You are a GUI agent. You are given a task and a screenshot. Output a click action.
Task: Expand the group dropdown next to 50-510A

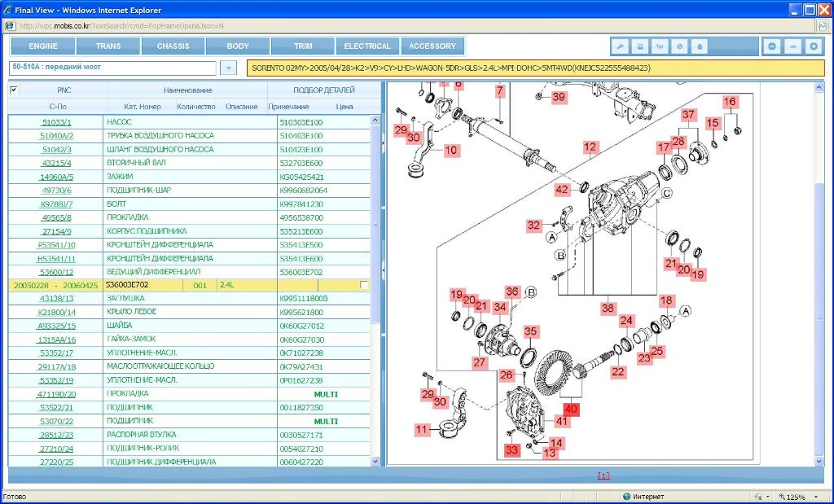tap(228, 68)
